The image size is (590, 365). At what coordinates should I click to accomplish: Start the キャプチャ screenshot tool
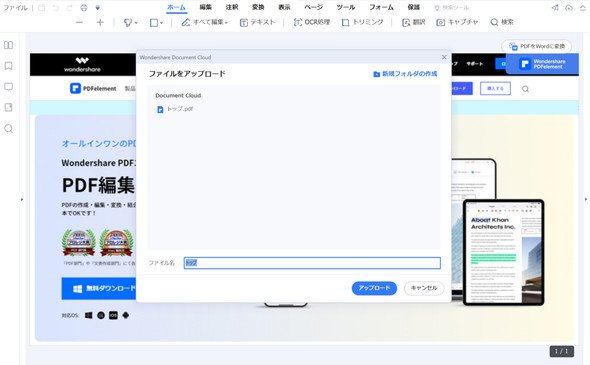457,22
